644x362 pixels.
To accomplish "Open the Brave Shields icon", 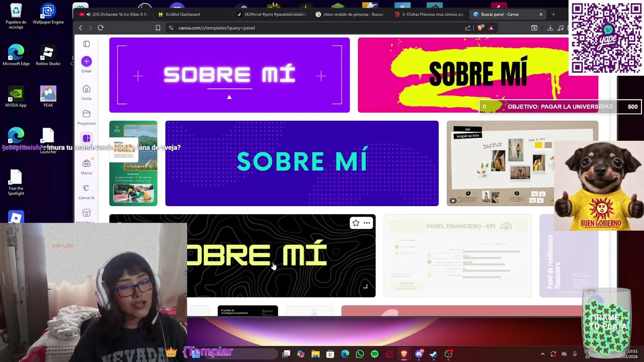I will (x=480, y=28).
